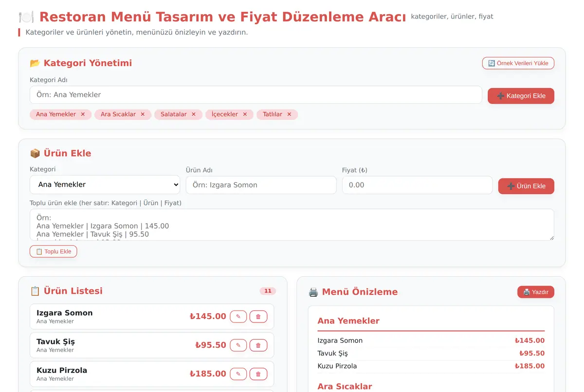Viewport: 584px width, 392px height.
Task: Open the Kategori dropdown showing Ana Yemekler
Action: point(105,185)
